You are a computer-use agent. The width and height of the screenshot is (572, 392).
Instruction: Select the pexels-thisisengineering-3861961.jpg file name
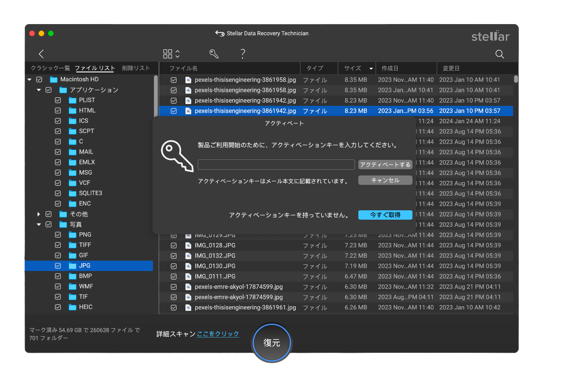(245, 307)
